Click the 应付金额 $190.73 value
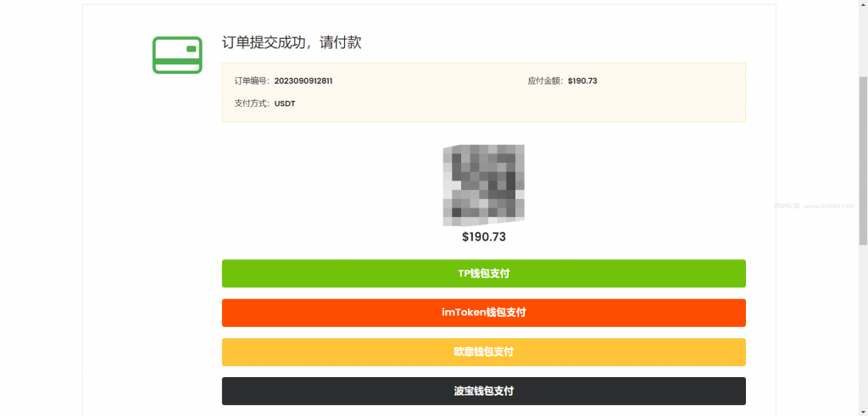 (x=582, y=80)
